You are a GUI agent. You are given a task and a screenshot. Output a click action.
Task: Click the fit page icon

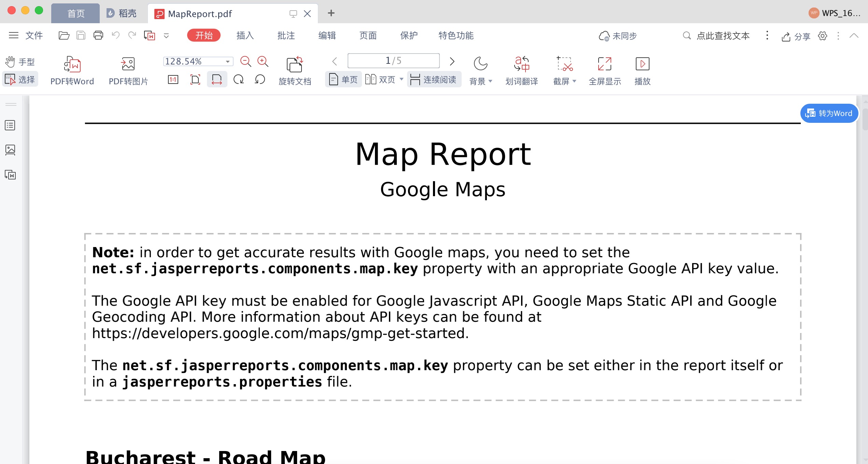195,79
